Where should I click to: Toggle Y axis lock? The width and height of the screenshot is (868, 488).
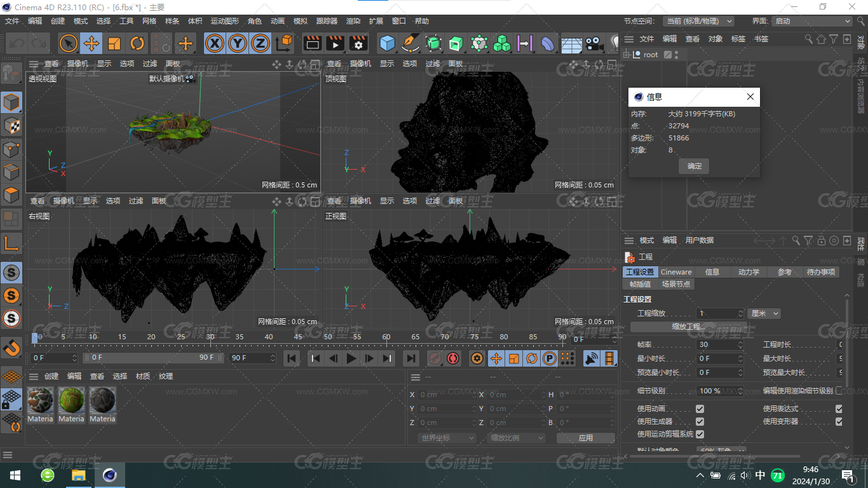coord(238,43)
